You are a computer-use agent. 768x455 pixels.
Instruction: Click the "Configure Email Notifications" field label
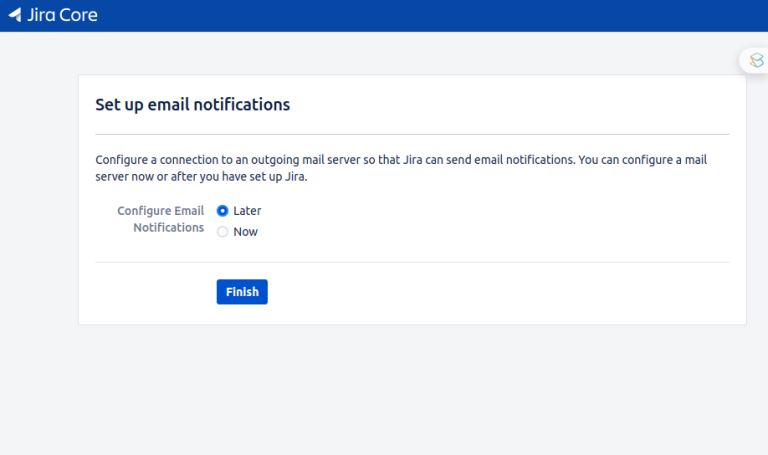(161, 219)
